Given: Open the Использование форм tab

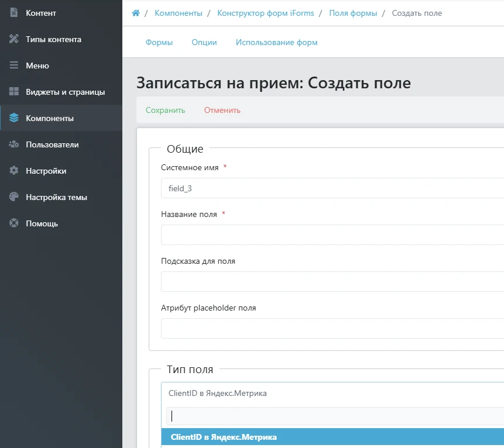Looking at the screenshot, I should click(276, 42).
